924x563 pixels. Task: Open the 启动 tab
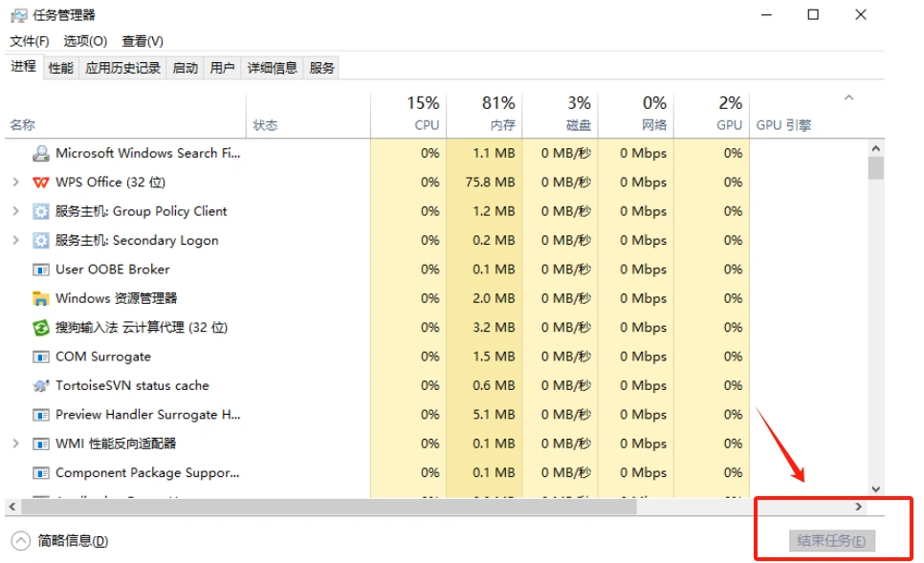pyautogui.click(x=185, y=68)
